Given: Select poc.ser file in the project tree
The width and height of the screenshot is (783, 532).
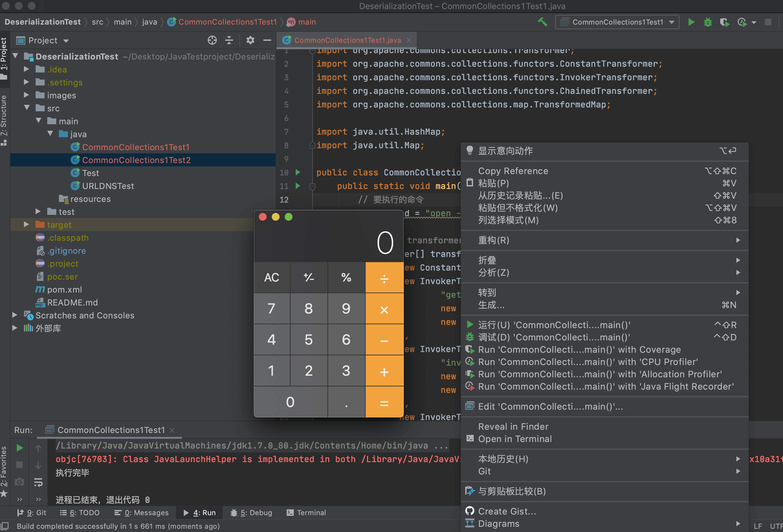Looking at the screenshot, I should click(62, 277).
